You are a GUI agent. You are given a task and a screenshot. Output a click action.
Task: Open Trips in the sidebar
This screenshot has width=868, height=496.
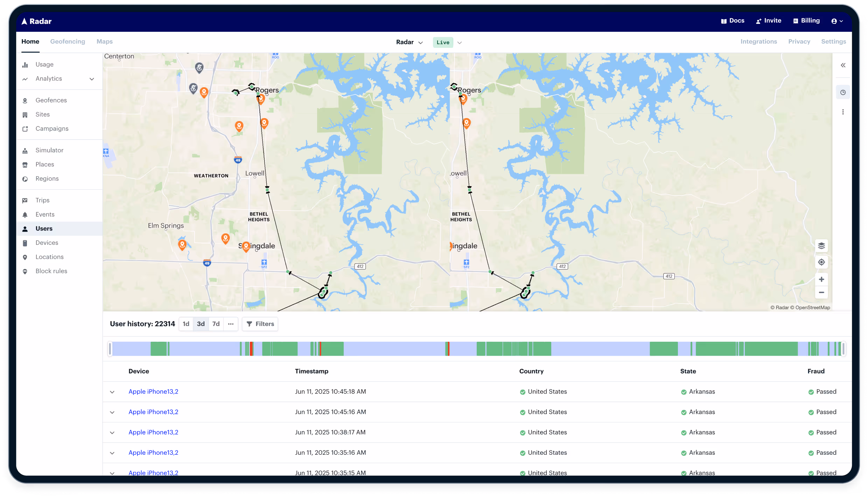(42, 200)
